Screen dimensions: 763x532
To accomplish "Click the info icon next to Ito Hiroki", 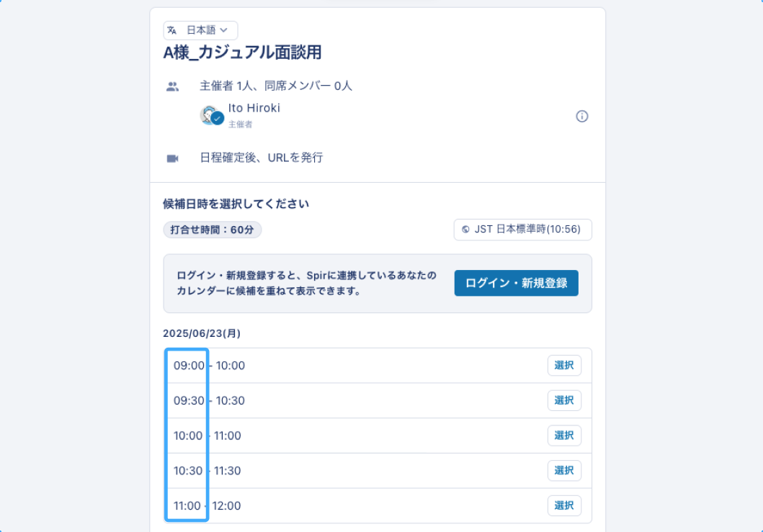I will [x=582, y=116].
